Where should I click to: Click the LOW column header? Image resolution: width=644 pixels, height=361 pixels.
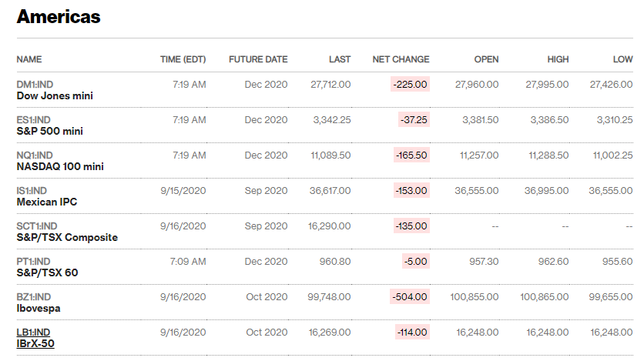coord(622,59)
